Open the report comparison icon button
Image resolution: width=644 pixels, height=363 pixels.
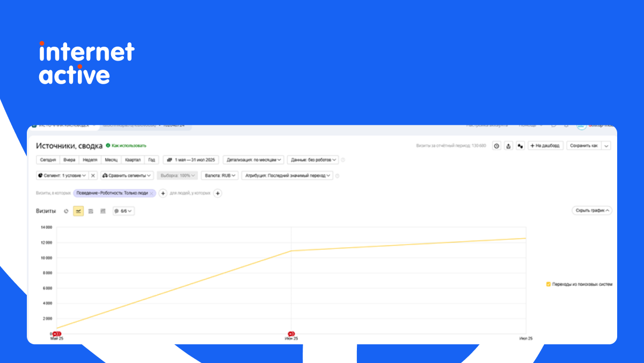click(x=519, y=146)
